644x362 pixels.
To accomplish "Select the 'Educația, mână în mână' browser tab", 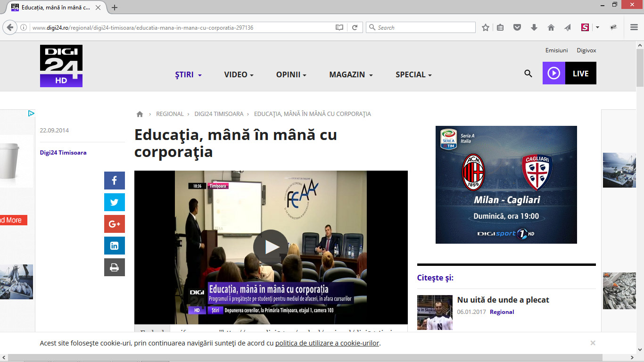I will pos(56,8).
